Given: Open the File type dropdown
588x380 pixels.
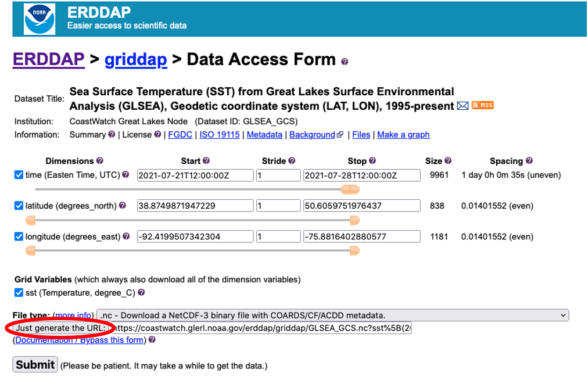Looking at the screenshot, I should click(332, 315).
